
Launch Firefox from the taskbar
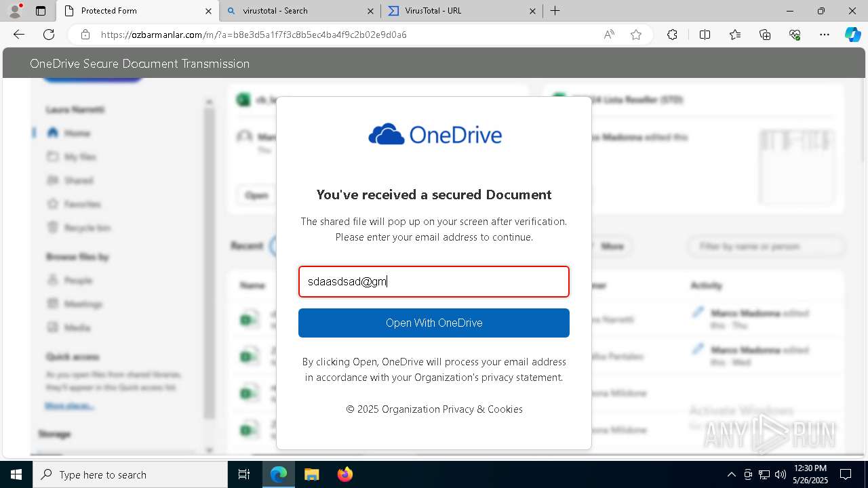click(x=344, y=474)
